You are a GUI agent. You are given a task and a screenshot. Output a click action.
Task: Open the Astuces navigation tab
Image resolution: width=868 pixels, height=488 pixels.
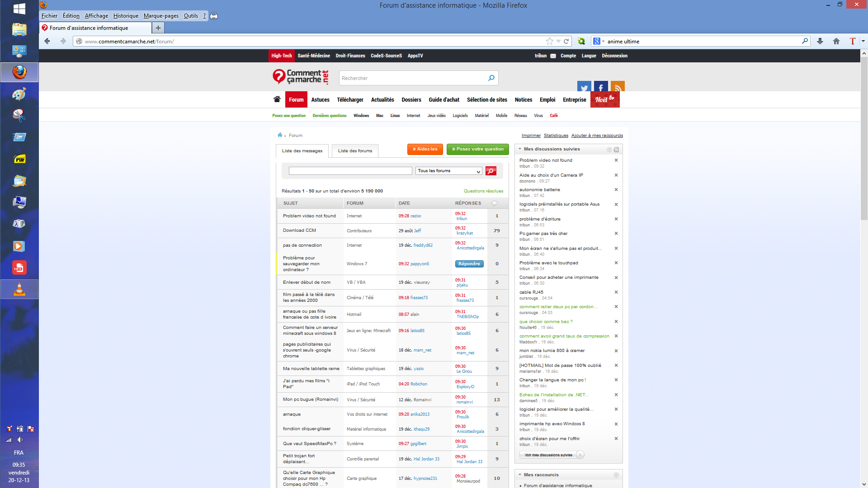pyautogui.click(x=320, y=100)
